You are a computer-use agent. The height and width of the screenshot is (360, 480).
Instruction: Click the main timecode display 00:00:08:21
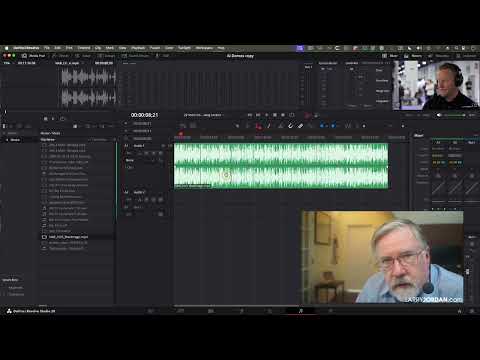point(144,115)
